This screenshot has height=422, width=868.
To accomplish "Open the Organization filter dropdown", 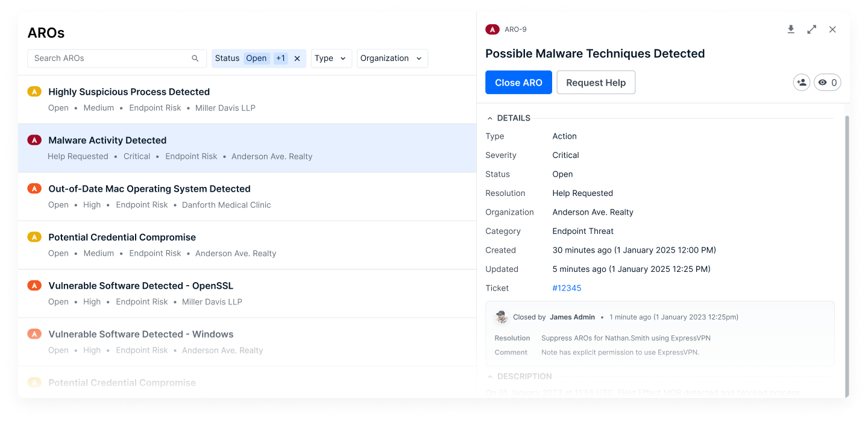I will [392, 58].
